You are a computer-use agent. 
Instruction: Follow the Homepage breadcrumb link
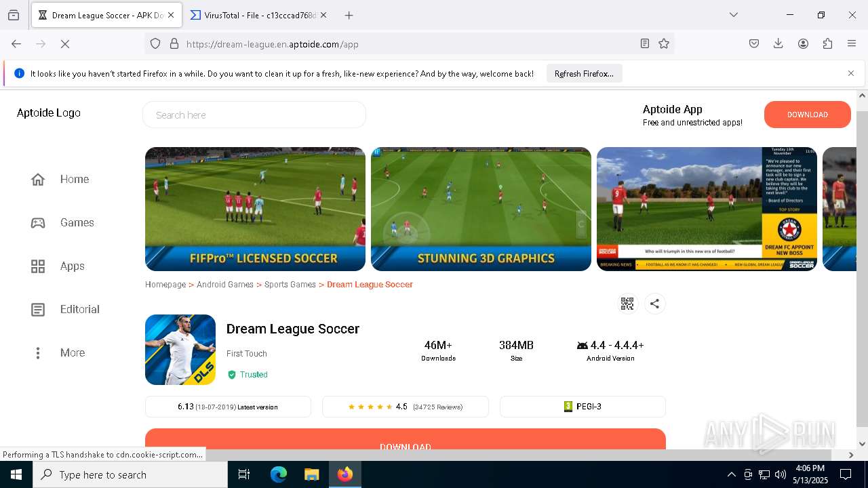165,285
